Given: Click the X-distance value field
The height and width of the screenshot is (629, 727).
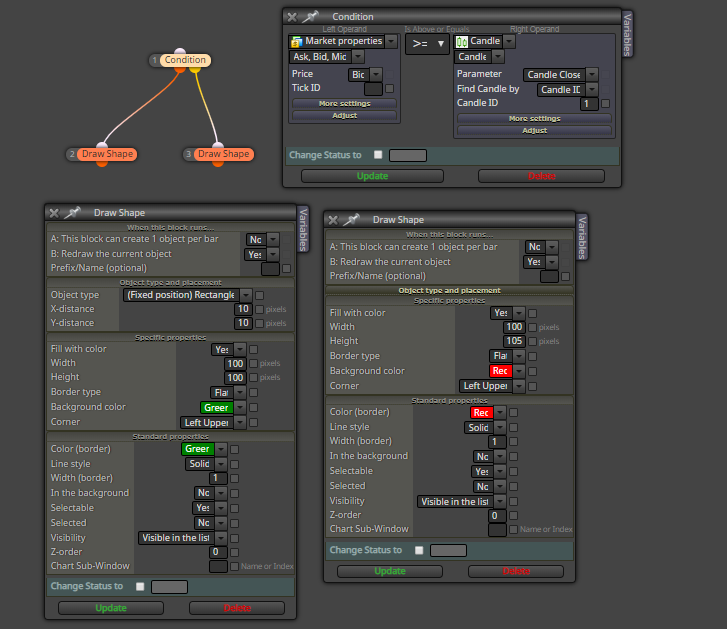Looking at the screenshot, I should click(243, 309).
